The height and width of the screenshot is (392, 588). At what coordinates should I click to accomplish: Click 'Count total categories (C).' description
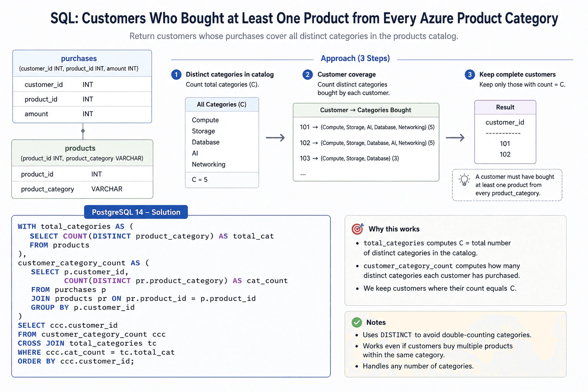click(222, 85)
